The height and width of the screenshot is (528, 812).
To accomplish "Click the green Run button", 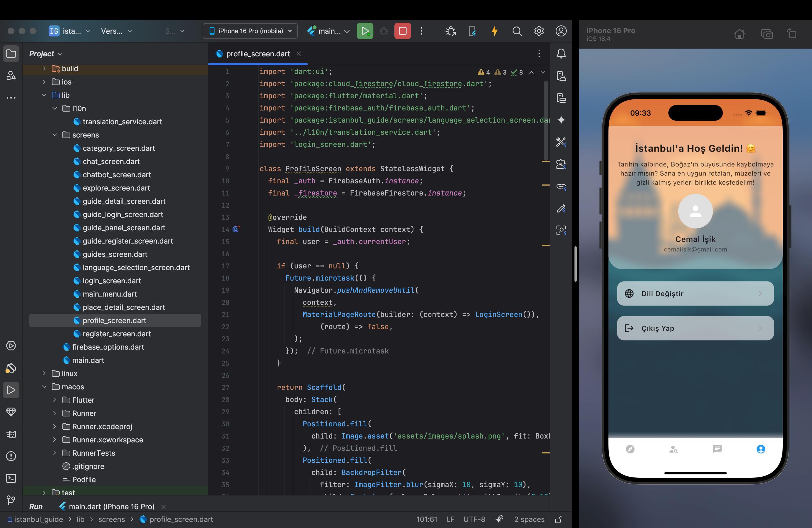I will pyautogui.click(x=365, y=31).
